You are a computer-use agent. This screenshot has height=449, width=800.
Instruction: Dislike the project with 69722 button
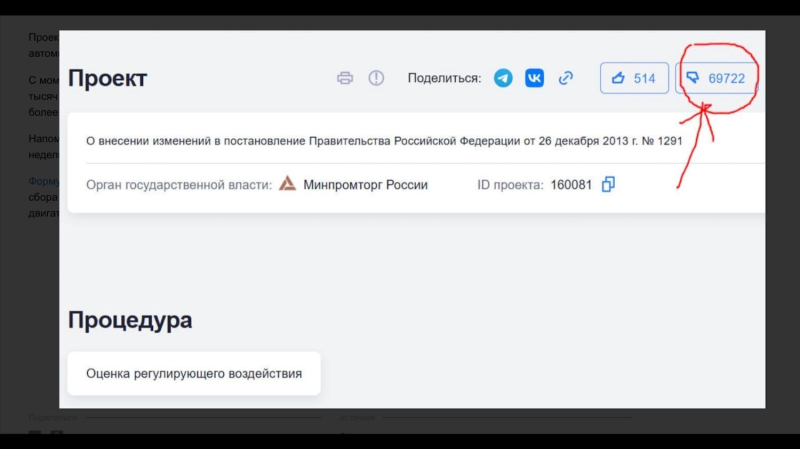pos(716,78)
